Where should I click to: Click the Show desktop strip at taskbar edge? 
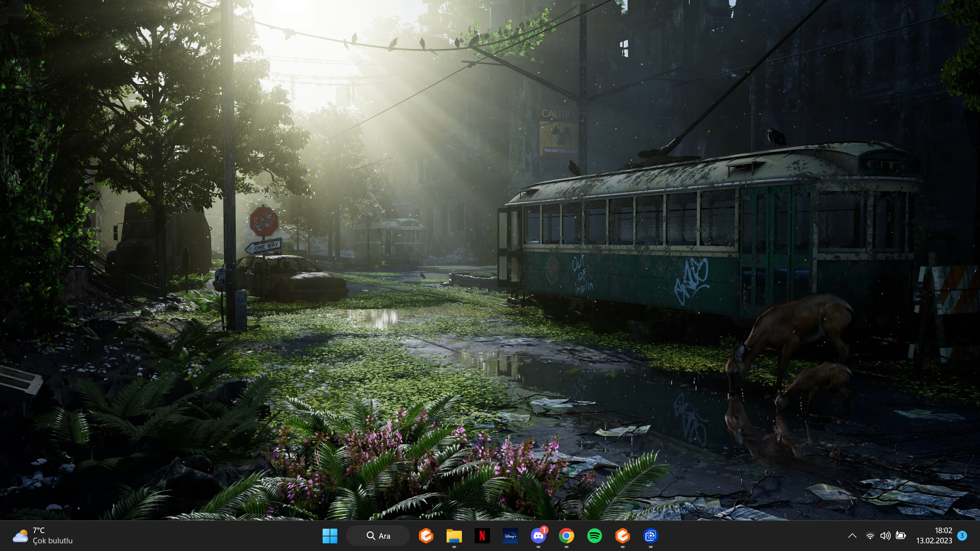tap(978, 536)
